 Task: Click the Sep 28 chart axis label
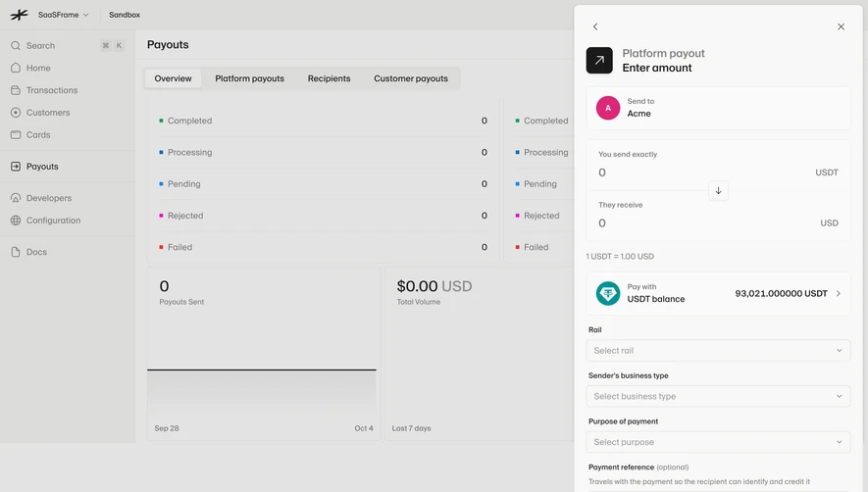(x=167, y=428)
